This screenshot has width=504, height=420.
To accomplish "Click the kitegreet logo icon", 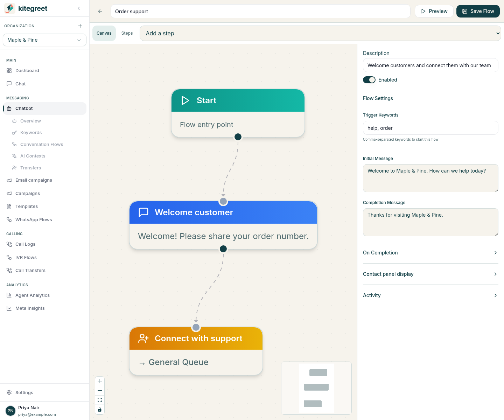I will click(x=10, y=8).
